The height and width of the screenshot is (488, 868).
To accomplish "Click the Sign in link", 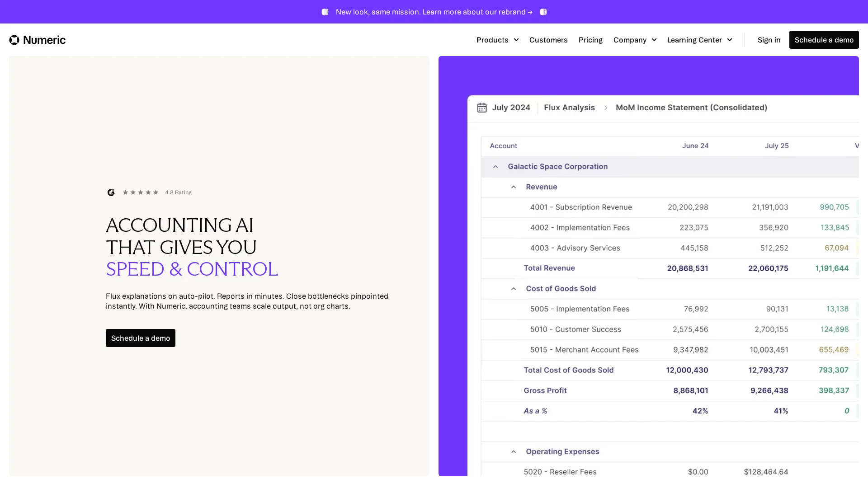I will click(769, 40).
